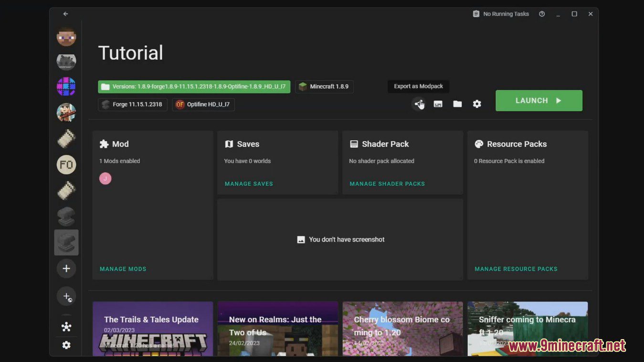Click Export as Modpack share icon

(419, 104)
